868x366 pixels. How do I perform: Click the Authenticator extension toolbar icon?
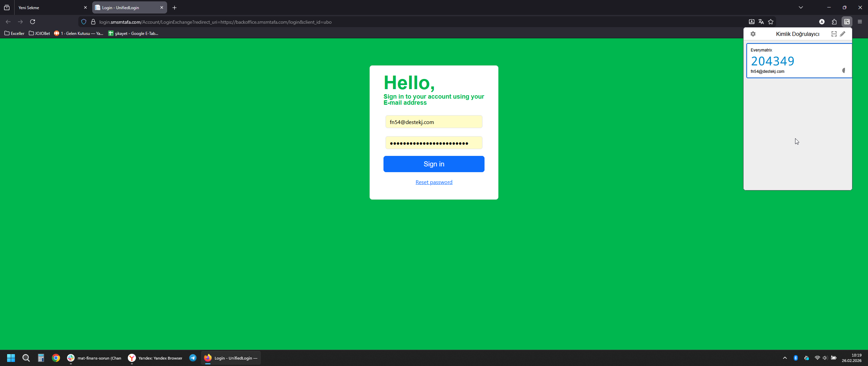847,22
